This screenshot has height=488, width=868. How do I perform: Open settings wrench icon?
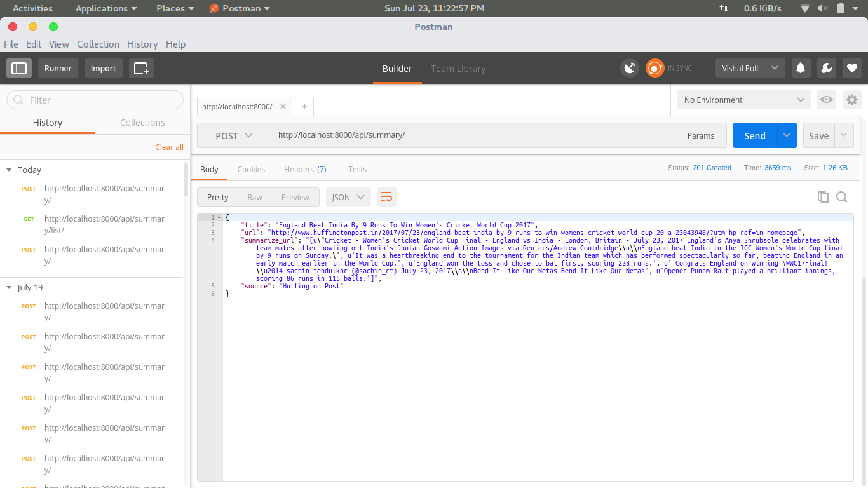click(826, 68)
